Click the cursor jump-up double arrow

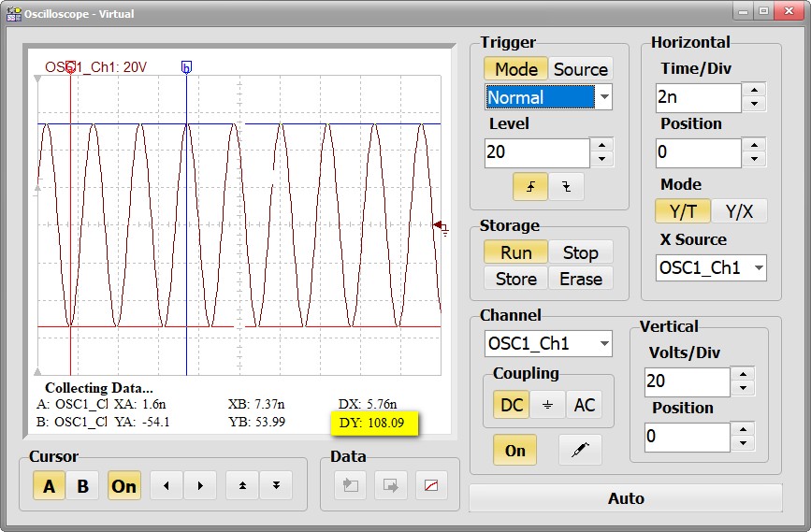[242, 485]
